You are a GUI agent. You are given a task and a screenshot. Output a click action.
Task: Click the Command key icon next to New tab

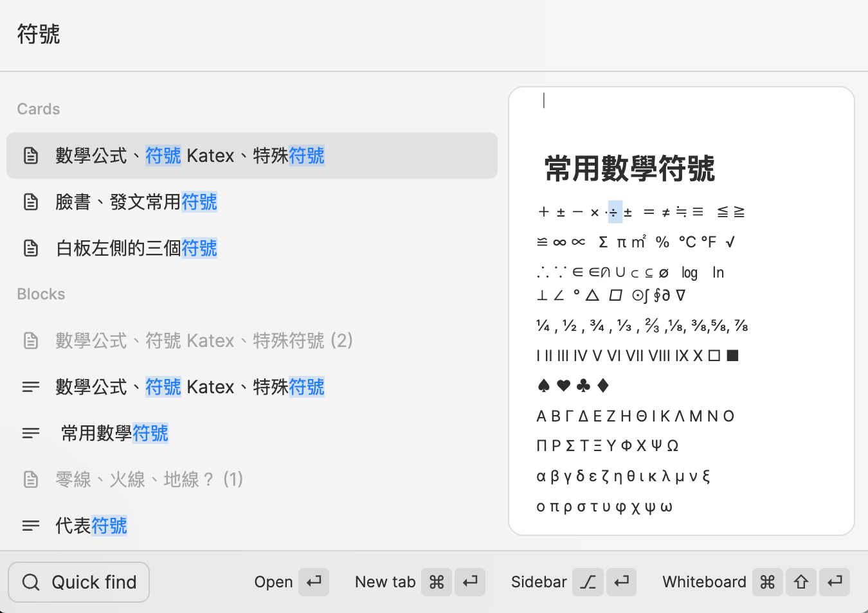437,582
